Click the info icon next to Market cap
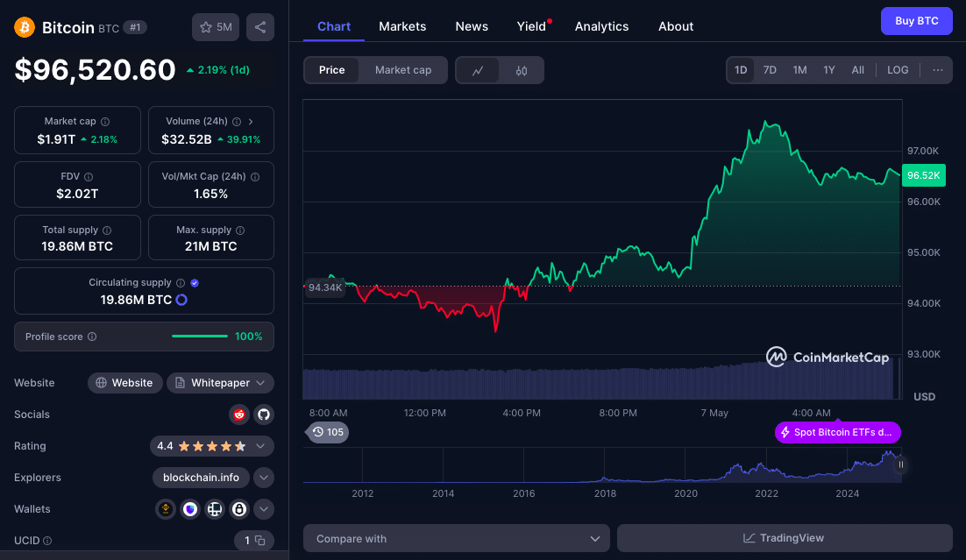966x560 pixels. click(x=105, y=122)
